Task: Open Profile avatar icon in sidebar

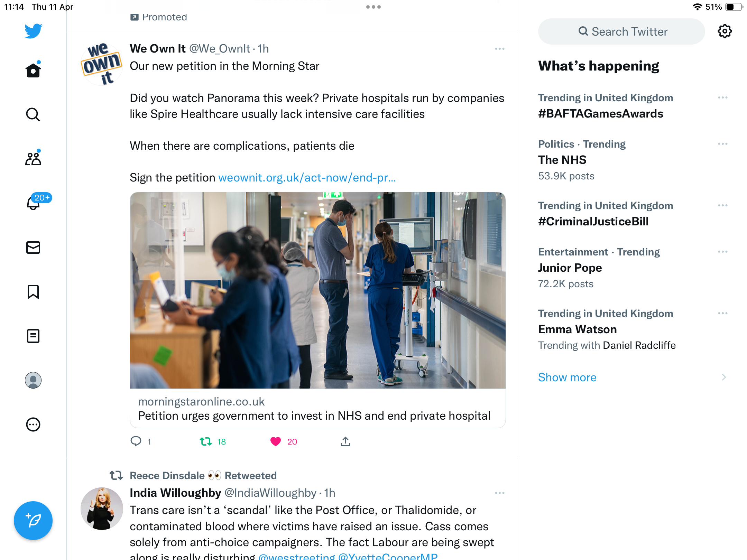Action: point(33,380)
